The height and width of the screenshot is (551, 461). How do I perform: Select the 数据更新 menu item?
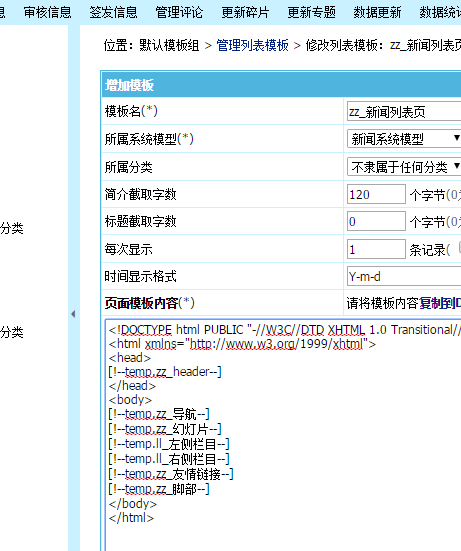coord(377,13)
